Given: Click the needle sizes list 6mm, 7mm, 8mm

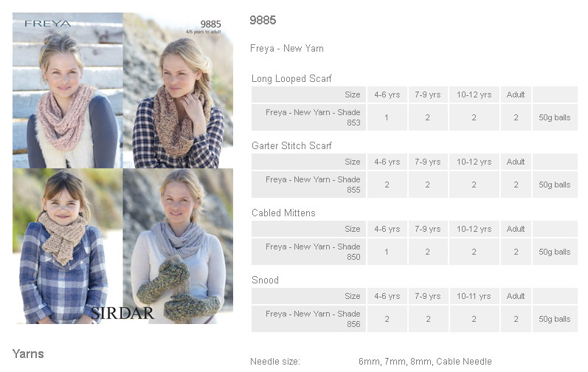Looking at the screenshot, I should 425,362.
